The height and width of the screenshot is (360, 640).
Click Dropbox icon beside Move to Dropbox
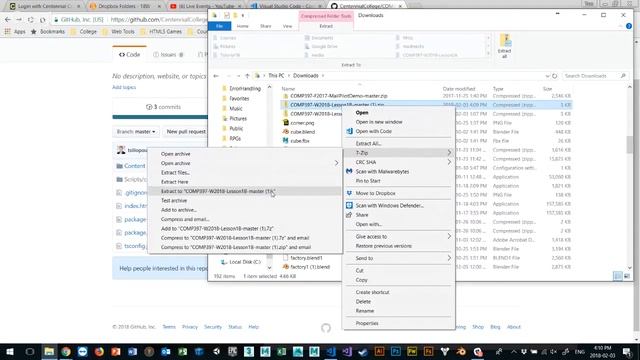tap(349, 193)
